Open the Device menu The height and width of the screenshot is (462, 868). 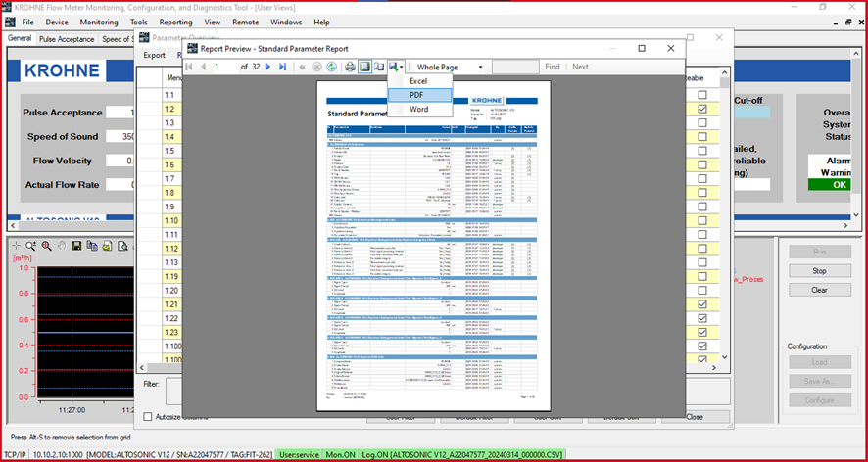57,23
